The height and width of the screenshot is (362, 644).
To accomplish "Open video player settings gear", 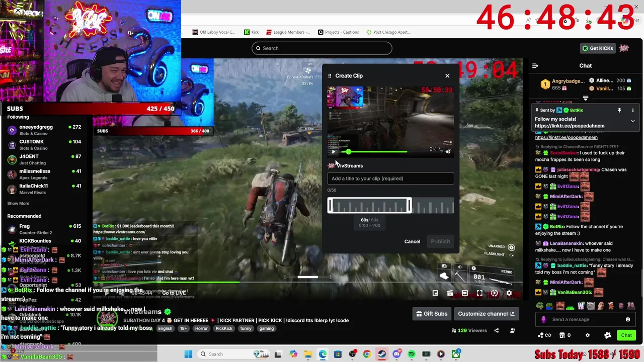I will click(509, 293).
